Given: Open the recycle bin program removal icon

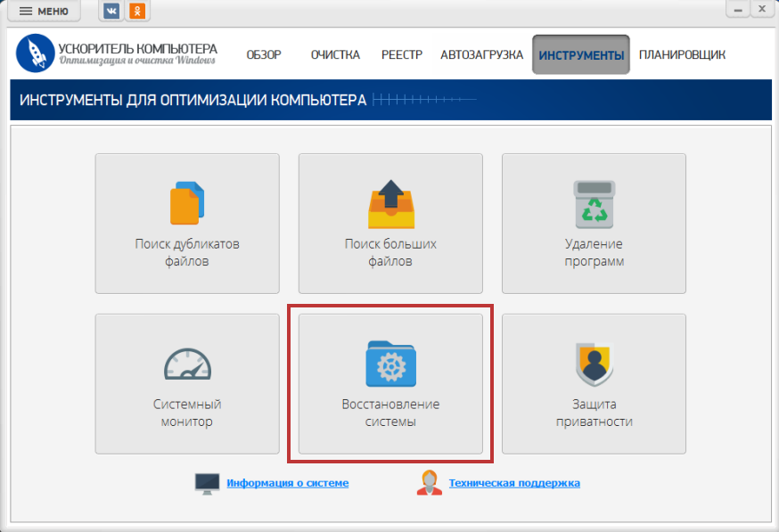Looking at the screenshot, I should click(x=594, y=204).
